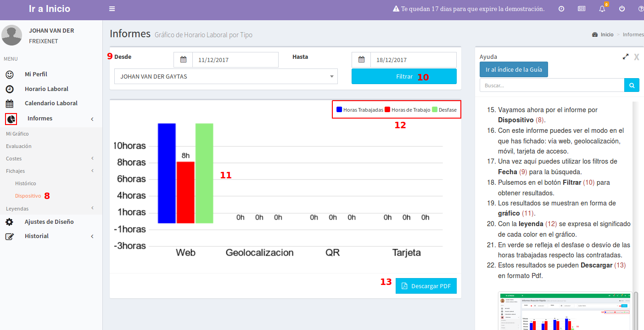The height and width of the screenshot is (330, 644).
Task: Click the calendar icon beside the Hasta date
Action: point(361,60)
